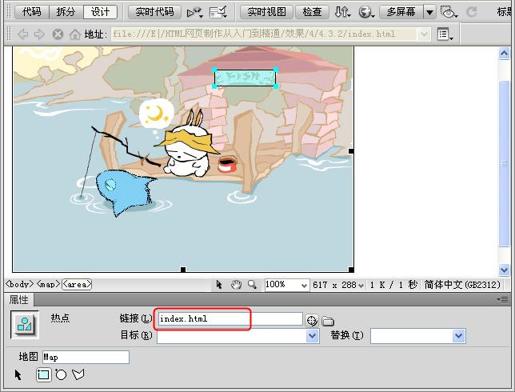Switch to Split (拆分) view
The width and height of the screenshot is (515, 392).
point(66,12)
